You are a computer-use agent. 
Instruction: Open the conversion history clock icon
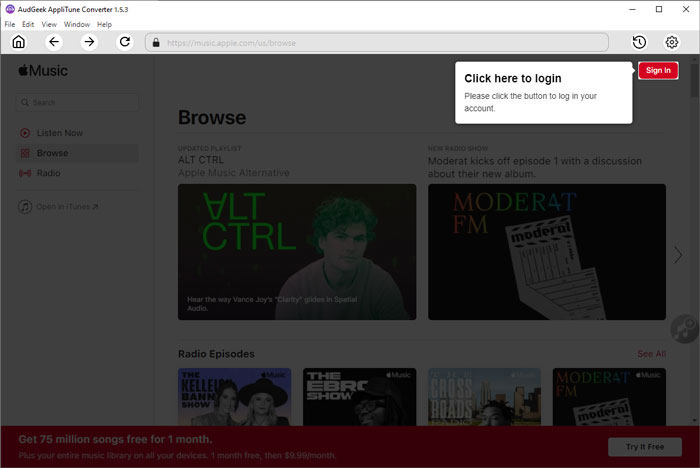tap(639, 42)
